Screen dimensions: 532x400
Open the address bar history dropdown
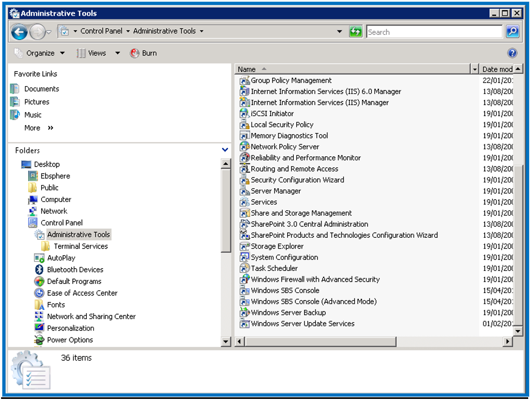coord(339,31)
